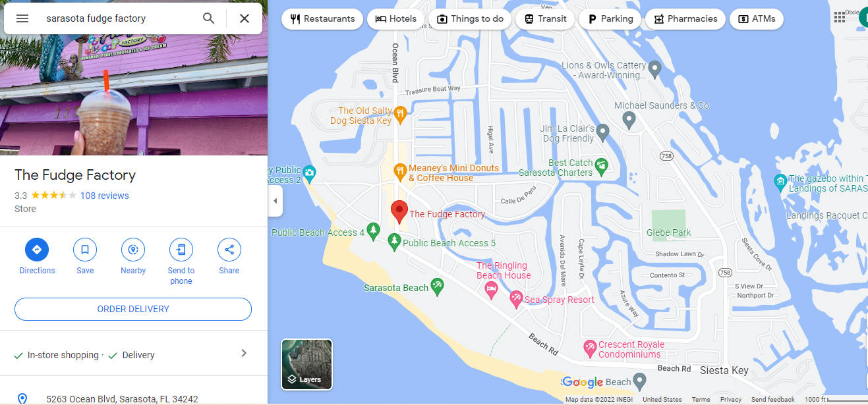
Task: Switch map view via Layers thumbnail
Action: (307, 364)
